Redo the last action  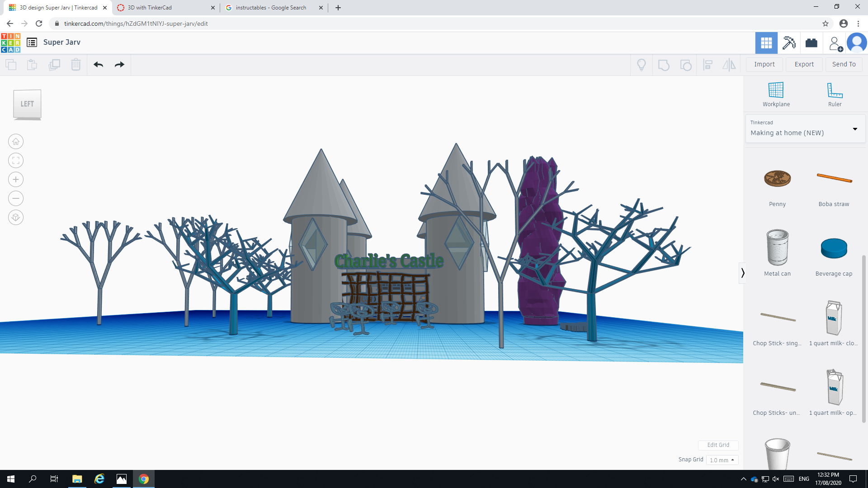119,65
